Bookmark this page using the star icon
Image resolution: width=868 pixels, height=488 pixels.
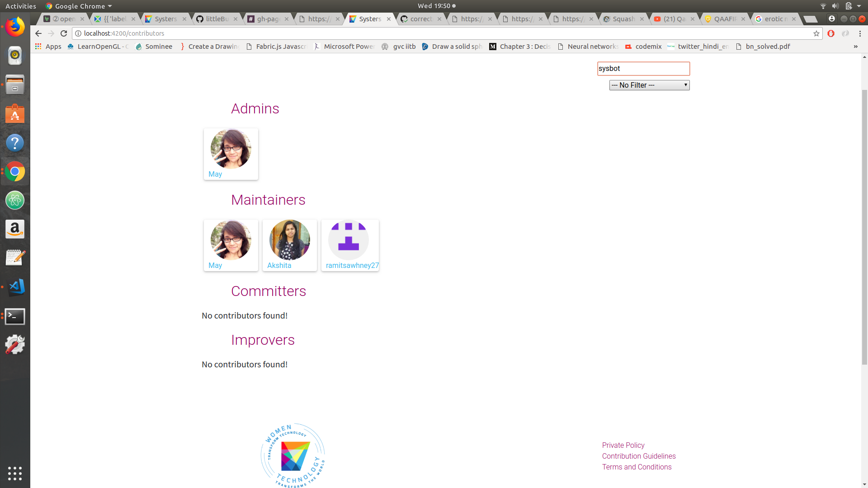[x=816, y=33]
